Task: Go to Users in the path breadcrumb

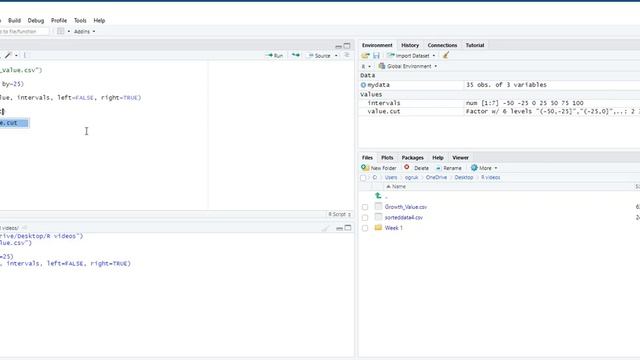Action: (x=391, y=178)
